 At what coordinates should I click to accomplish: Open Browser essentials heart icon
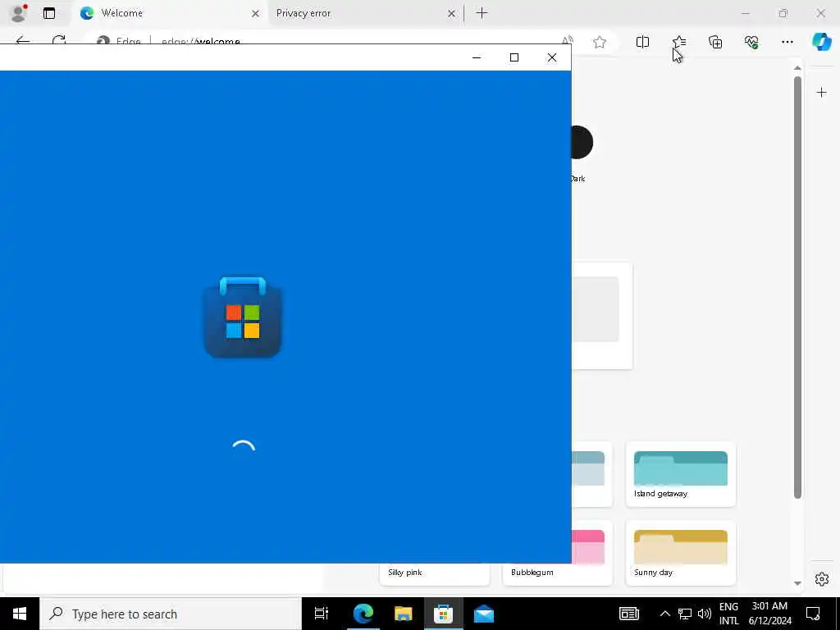pos(751,42)
